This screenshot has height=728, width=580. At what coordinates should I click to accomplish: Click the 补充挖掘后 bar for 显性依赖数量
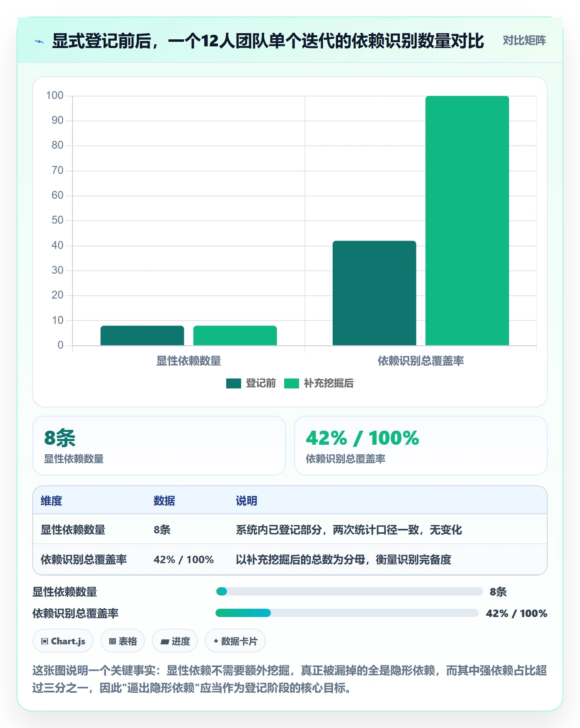click(235, 335)
